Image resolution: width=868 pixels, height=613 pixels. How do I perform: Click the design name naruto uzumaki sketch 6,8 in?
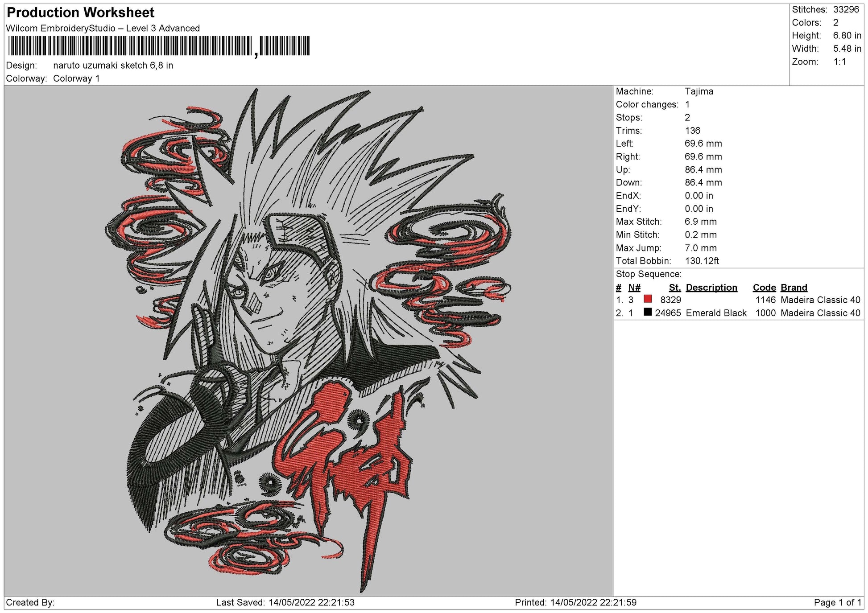coord(113,66)
